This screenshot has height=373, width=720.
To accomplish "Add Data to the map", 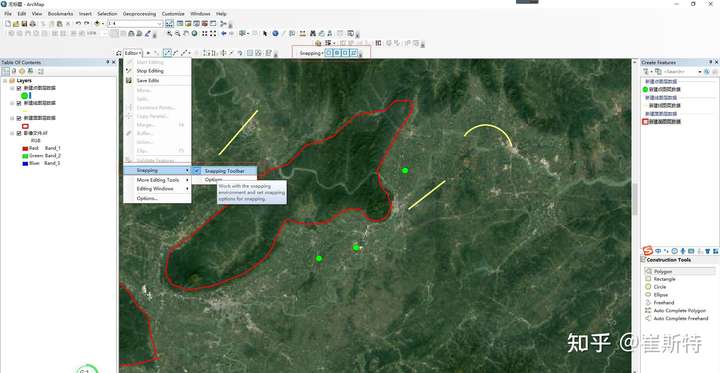I will [97, 23].
